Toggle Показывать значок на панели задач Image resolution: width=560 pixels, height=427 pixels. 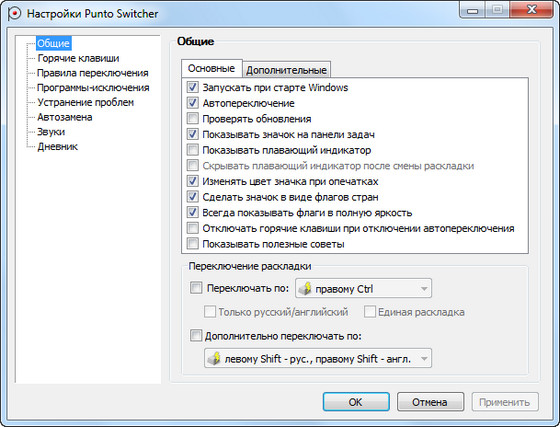192,134
